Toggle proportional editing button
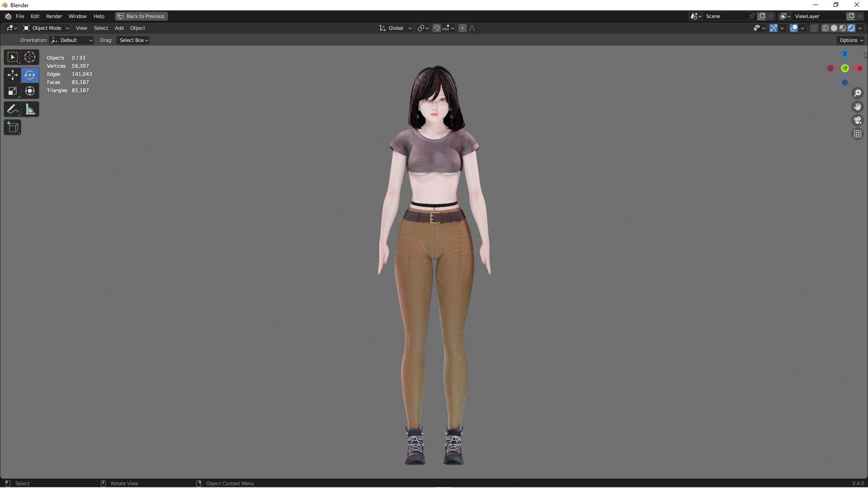 (x=462, y=28)
